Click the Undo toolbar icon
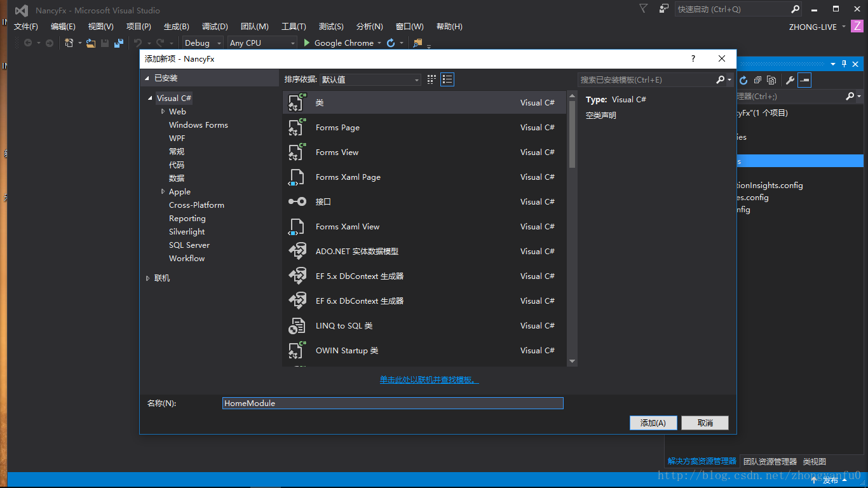 138,43
